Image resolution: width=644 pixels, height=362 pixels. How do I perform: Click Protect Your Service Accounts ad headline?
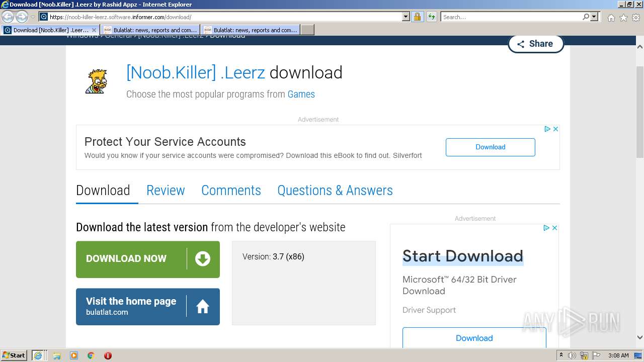tap(165, 142)
